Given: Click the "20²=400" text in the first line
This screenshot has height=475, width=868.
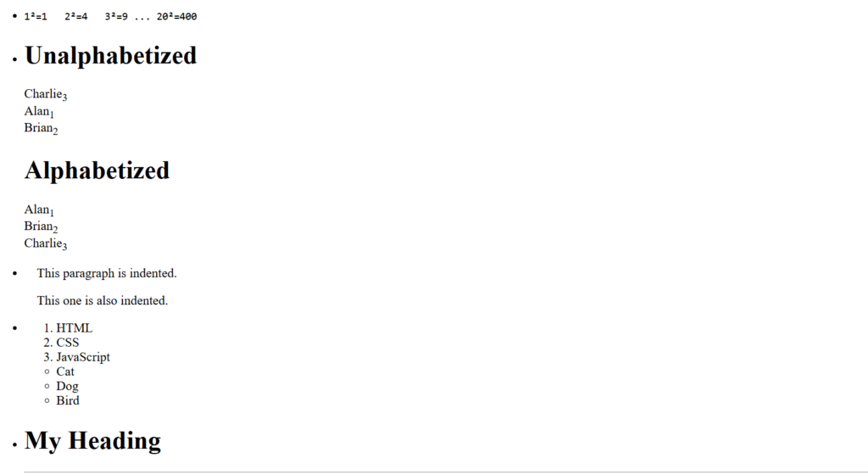Looking at the screenshot, I should tap(176, 16).
